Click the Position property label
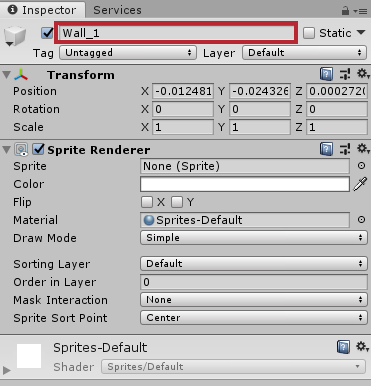The width and height of the screenshot is (371, 386). click(35, 91)
